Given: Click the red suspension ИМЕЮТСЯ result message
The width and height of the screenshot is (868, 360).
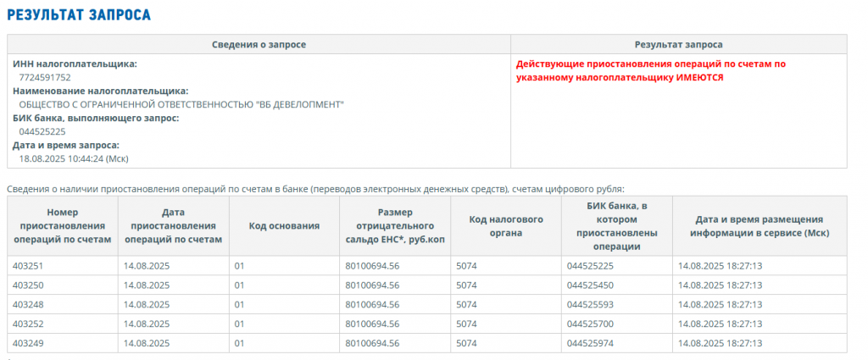Looking at the screenshot, I should (x=650, y=71).
